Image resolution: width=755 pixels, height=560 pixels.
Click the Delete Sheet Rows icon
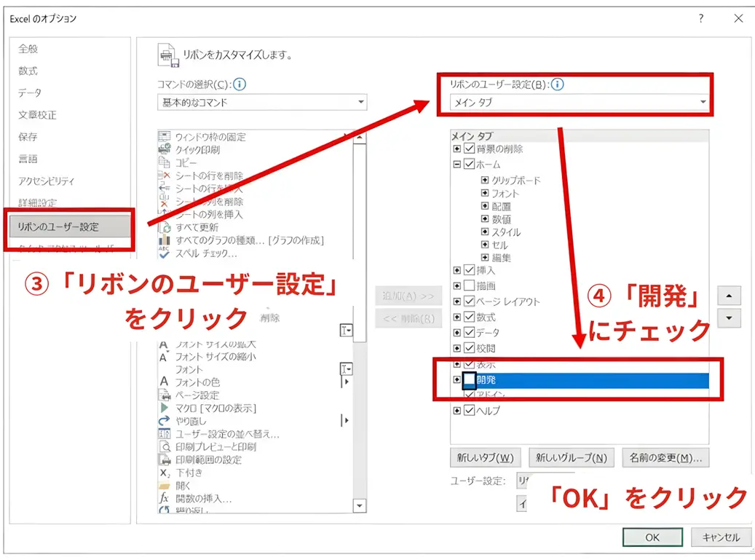click(x=165, y=176)
